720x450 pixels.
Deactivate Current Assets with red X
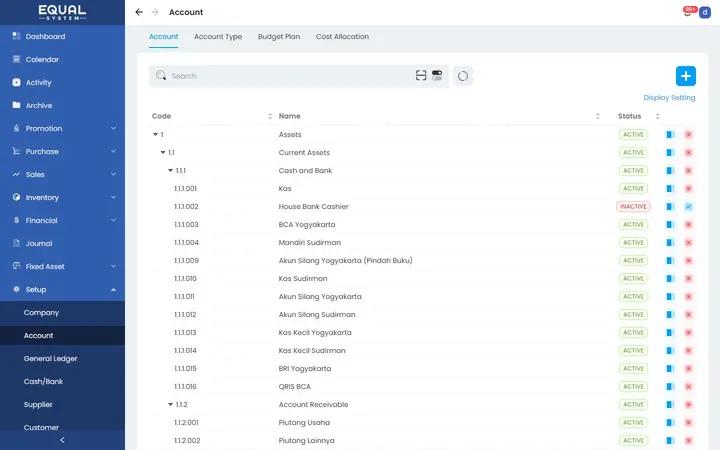(688, 152)
